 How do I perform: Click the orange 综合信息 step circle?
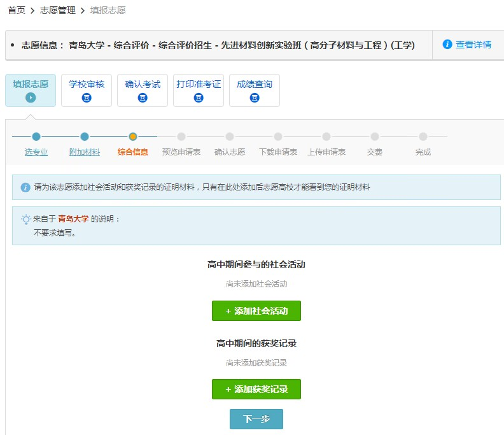click(133, 136)
